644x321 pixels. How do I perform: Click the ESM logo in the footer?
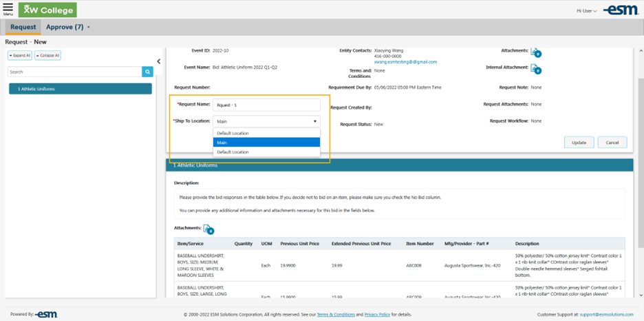[x=46, y=314]
